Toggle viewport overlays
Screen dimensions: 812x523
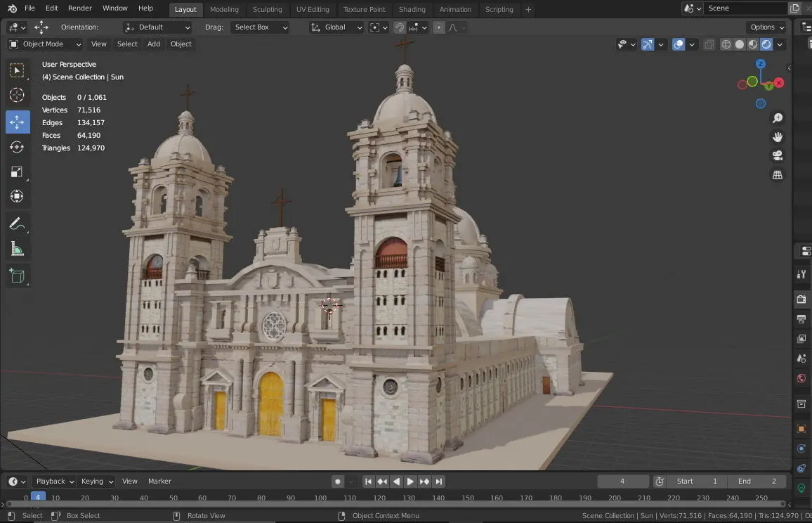tap(679, 44)
